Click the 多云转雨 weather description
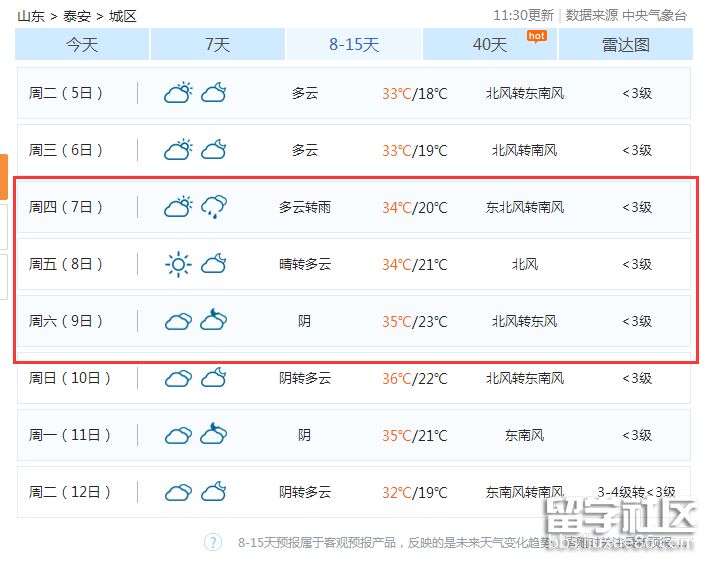The width and height of the screenshot is (711, 564). (305, 208)
